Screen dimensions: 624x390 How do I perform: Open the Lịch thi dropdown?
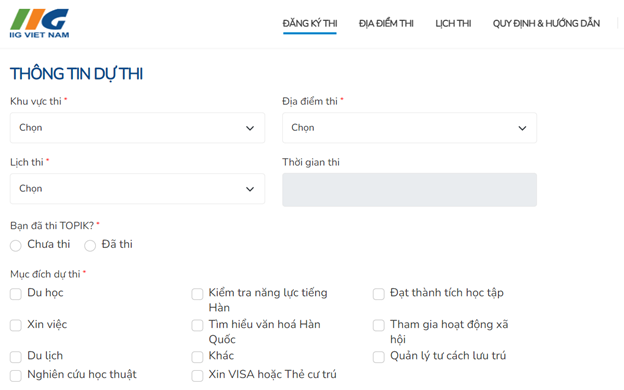(137, 189)
